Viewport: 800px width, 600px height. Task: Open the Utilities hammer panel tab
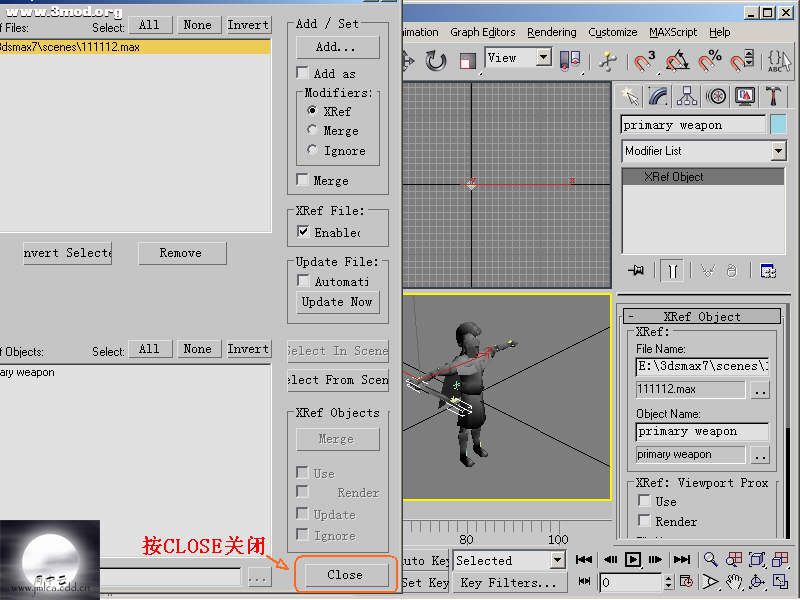click(x=773, y=96)
